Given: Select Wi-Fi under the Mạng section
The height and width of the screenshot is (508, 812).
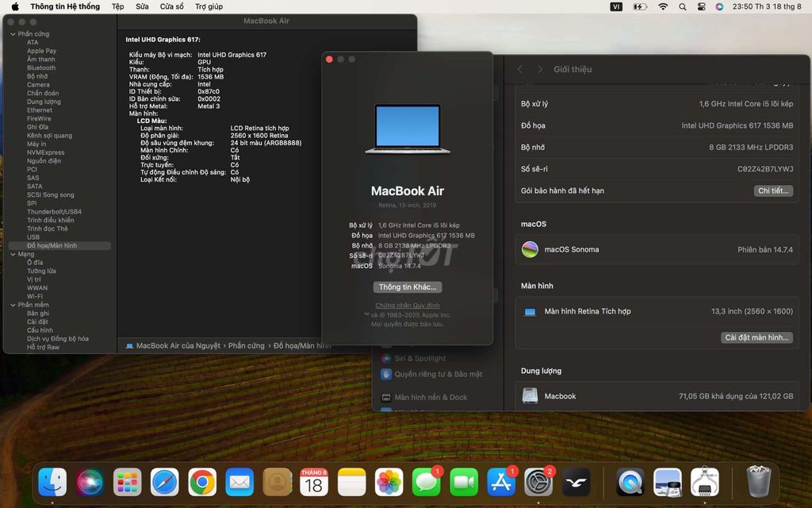Looking at the screenshot, I should pos(35,297).
